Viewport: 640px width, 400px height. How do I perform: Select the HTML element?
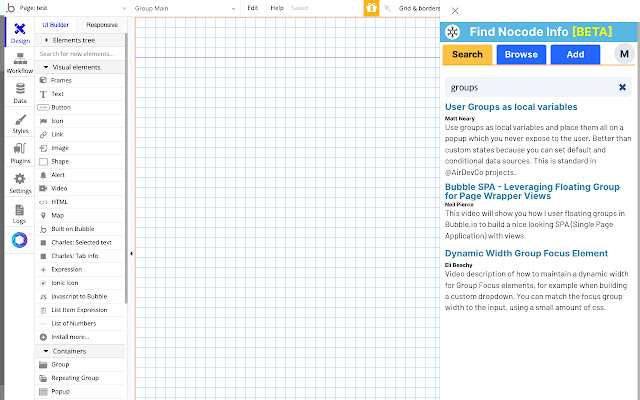[80, 202]
